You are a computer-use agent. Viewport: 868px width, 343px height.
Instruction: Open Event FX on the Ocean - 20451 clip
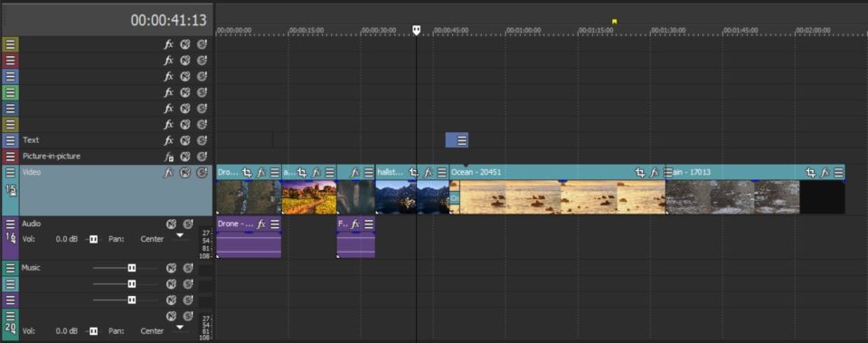(x=655, y=172)
